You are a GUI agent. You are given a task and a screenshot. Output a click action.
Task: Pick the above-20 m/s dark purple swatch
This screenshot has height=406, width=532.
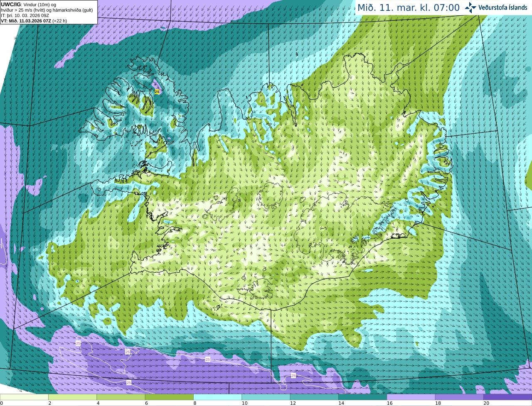507,397
